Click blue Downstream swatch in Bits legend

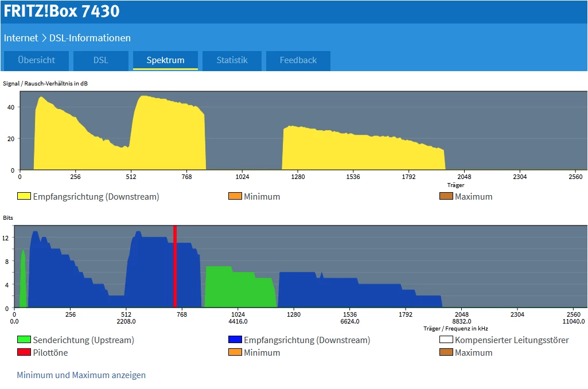(235, 340)
